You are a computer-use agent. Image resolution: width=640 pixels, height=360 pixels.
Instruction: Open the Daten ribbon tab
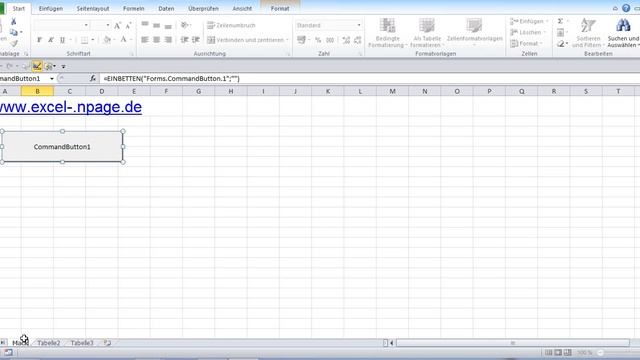(166, 8)
